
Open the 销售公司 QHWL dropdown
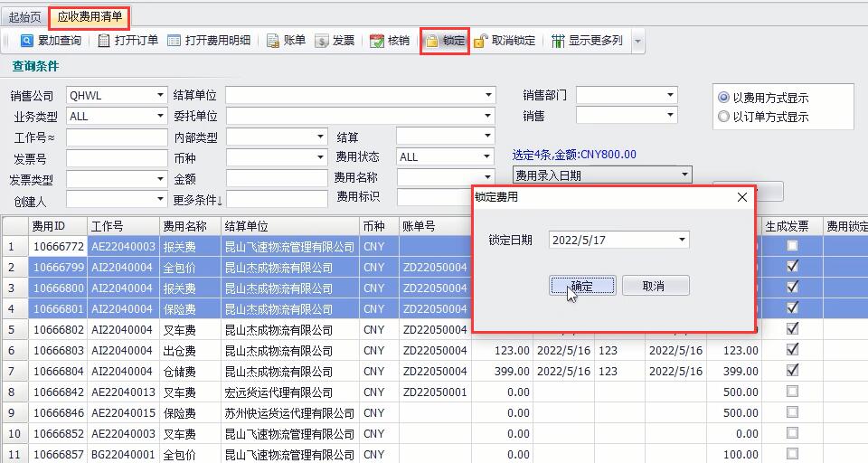coord(161,95)
